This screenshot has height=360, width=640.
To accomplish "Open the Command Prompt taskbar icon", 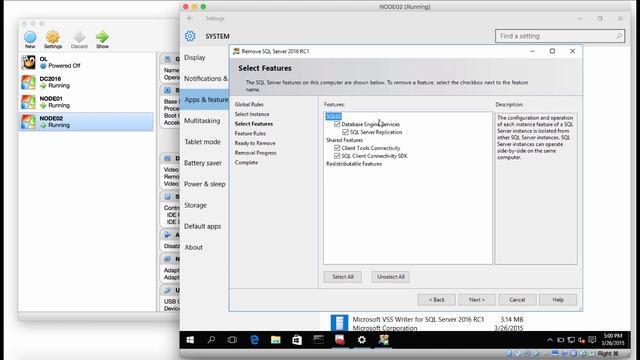I will pos(318,340).
